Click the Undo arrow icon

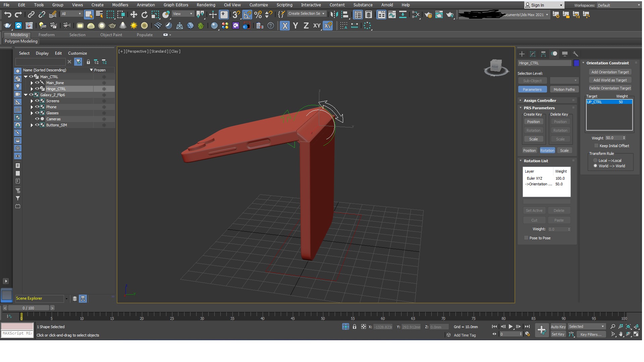point(8,14)
